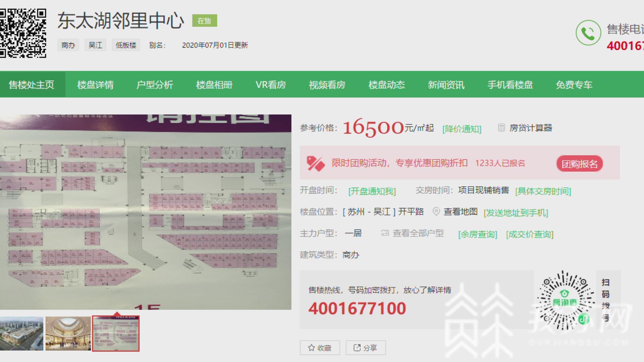Click the 低板楼 tag
This screenshot has height=362, width=644.
[126, 45]
